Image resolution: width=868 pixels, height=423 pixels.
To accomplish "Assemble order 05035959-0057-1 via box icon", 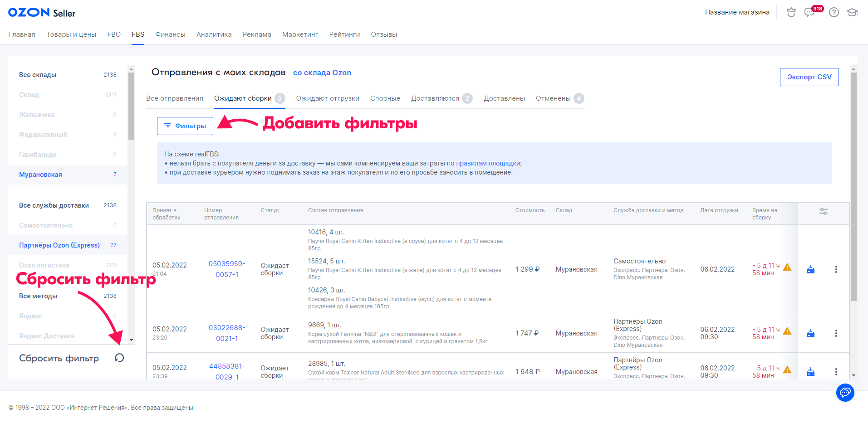I will click(x=811, y=269).
